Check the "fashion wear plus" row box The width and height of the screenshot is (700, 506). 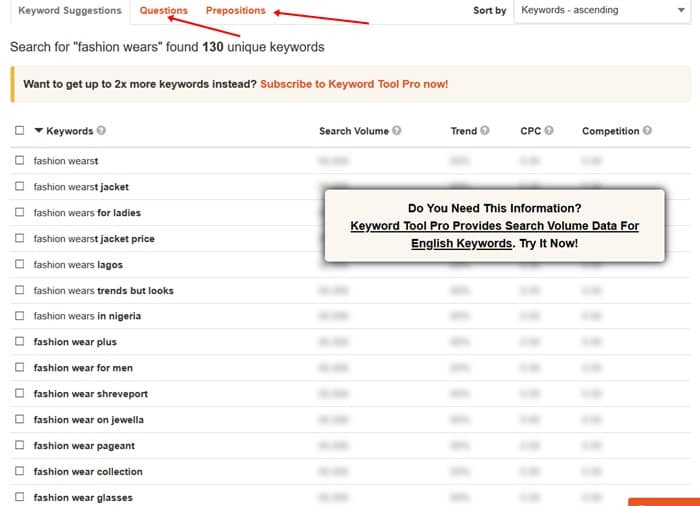point(19,342)
